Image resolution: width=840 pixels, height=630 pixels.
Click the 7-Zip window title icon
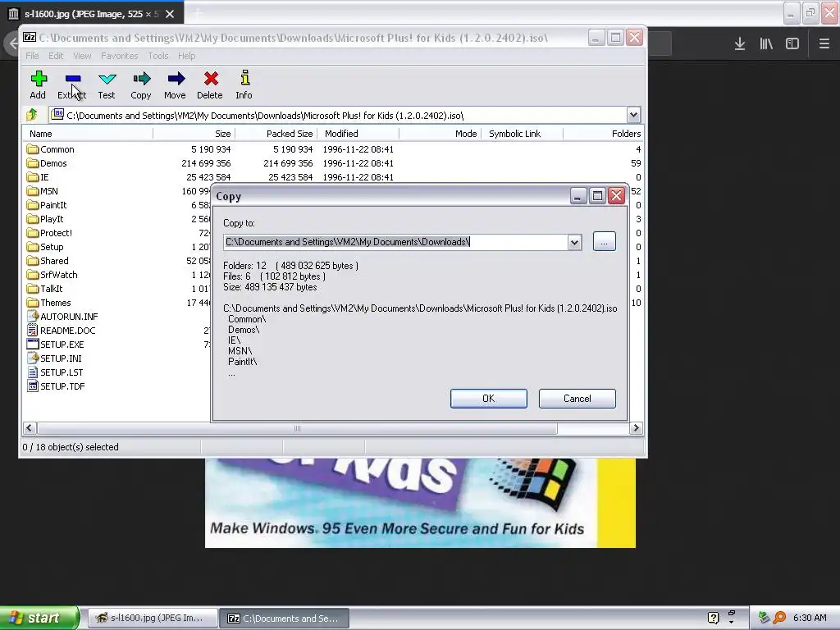pos(30,38)
